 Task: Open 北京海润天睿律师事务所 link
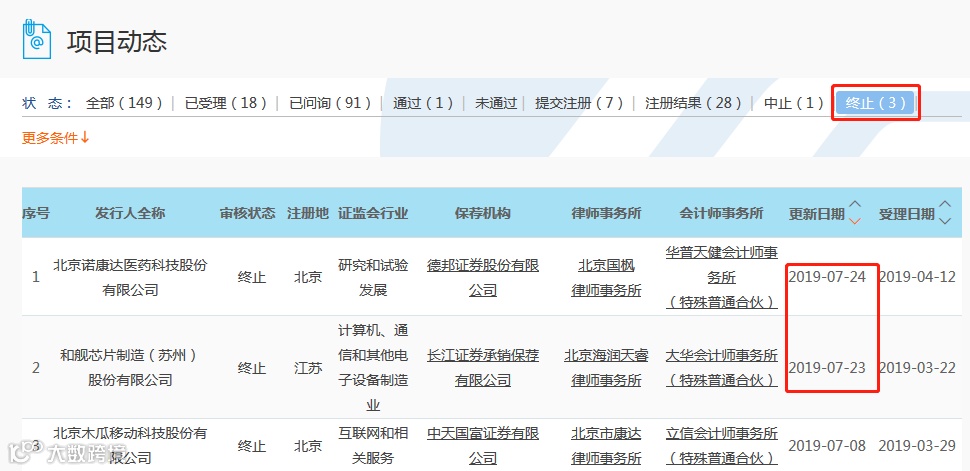coord(606,368)
